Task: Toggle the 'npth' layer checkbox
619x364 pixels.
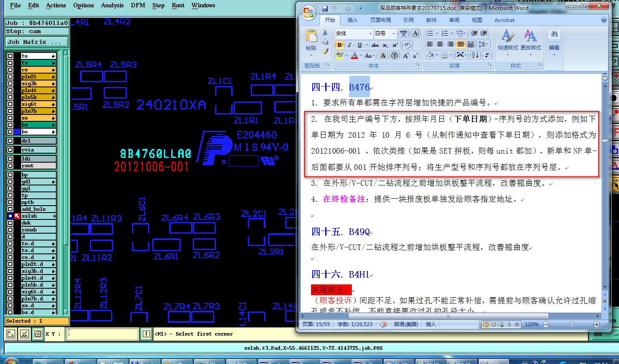Action: [10, 202]
